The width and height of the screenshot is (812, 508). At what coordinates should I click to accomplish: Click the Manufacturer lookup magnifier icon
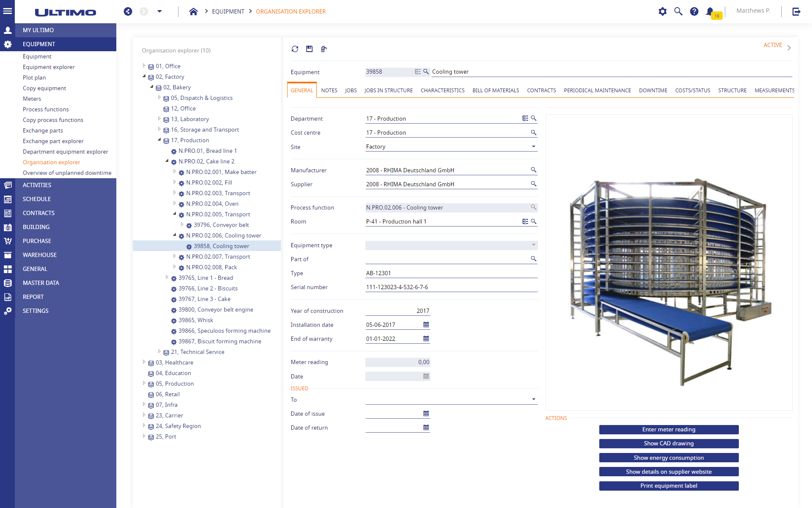pyautogui.click(x=534, y=170)
